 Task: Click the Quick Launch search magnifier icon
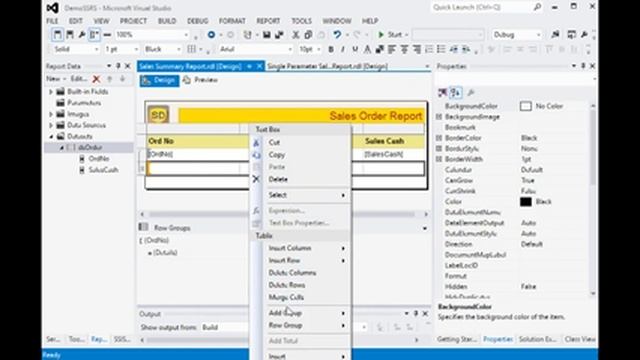(x=538, y=7)
